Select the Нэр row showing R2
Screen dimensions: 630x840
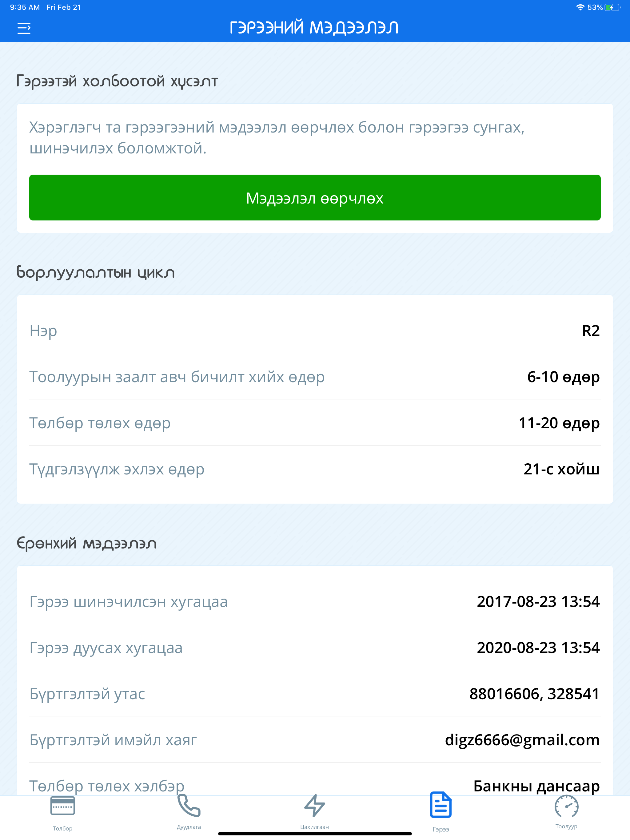coord(315,331)
